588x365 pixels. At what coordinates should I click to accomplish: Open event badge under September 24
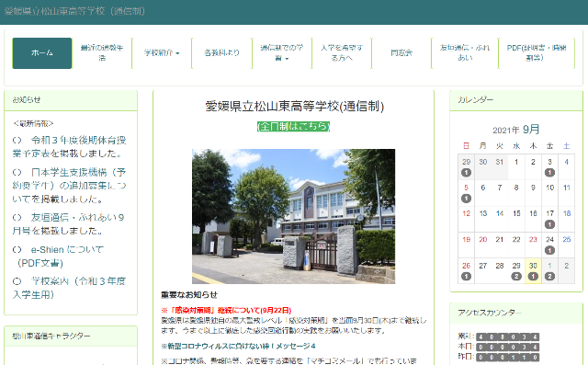(x=549, y=250)
